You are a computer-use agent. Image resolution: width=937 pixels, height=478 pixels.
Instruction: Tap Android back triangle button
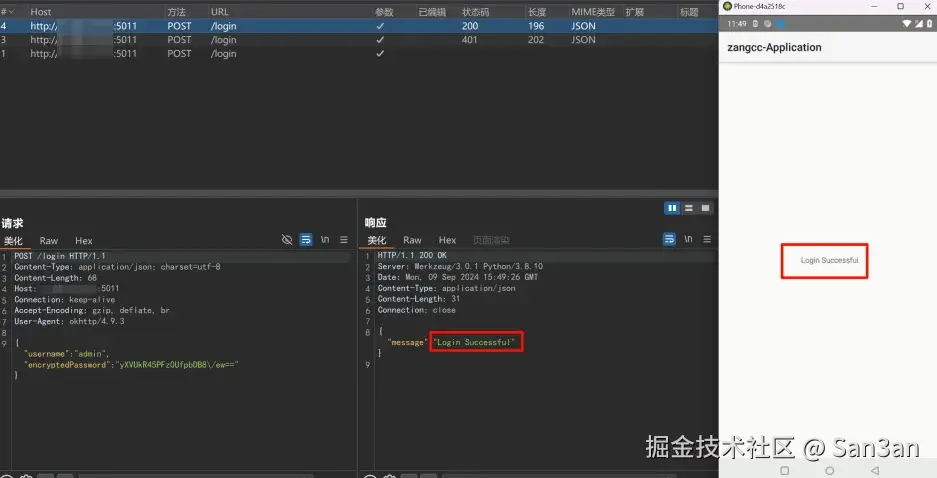point(875,470)
